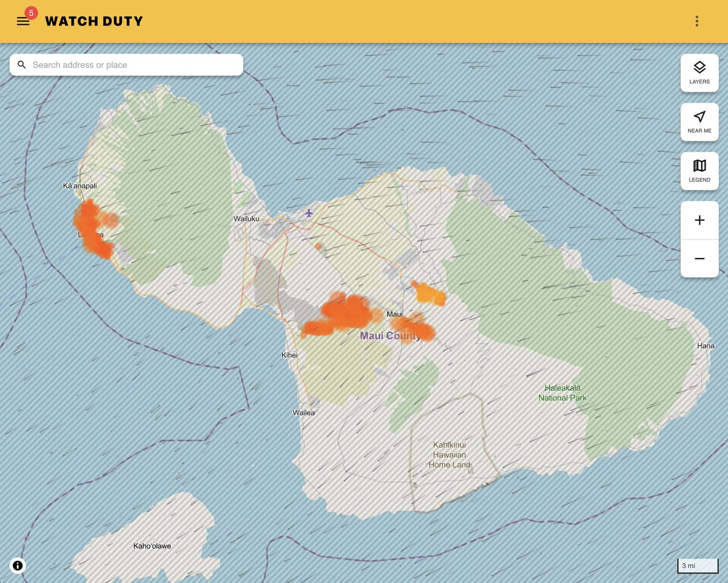The height and width of the screenshot is (583, 728).
Task: Click the airplane airport icon near Wailuku
Action: tap(310, 214)
